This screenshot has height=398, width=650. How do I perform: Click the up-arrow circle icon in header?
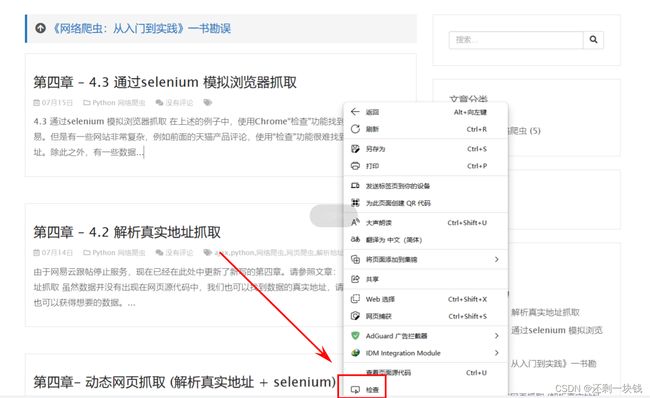click(40, 28)
